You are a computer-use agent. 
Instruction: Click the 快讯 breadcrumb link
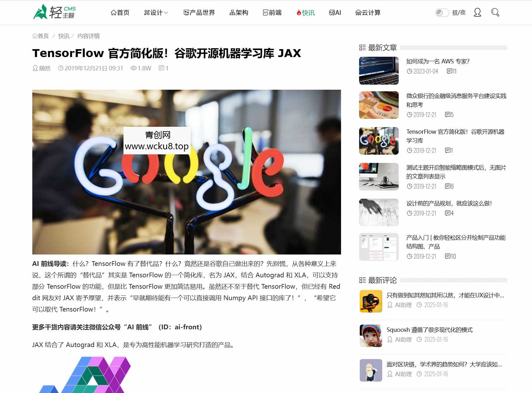pos(63,36)
